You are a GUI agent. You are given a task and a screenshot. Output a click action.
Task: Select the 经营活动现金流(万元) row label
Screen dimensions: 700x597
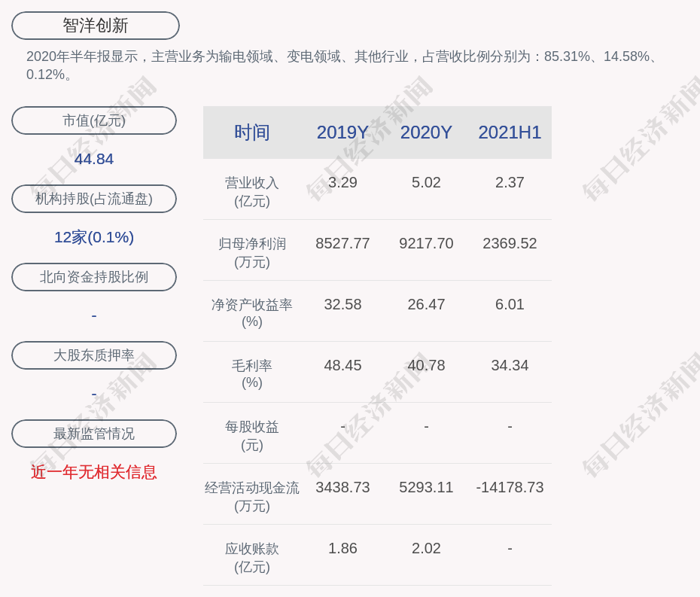point(252,497)
